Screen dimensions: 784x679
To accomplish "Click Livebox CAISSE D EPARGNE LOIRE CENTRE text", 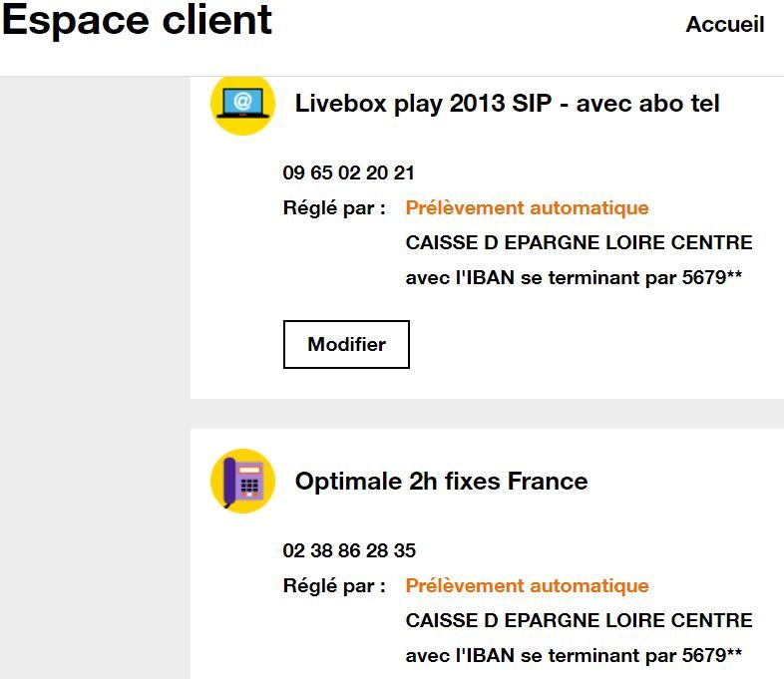I will tap(579, 242).
